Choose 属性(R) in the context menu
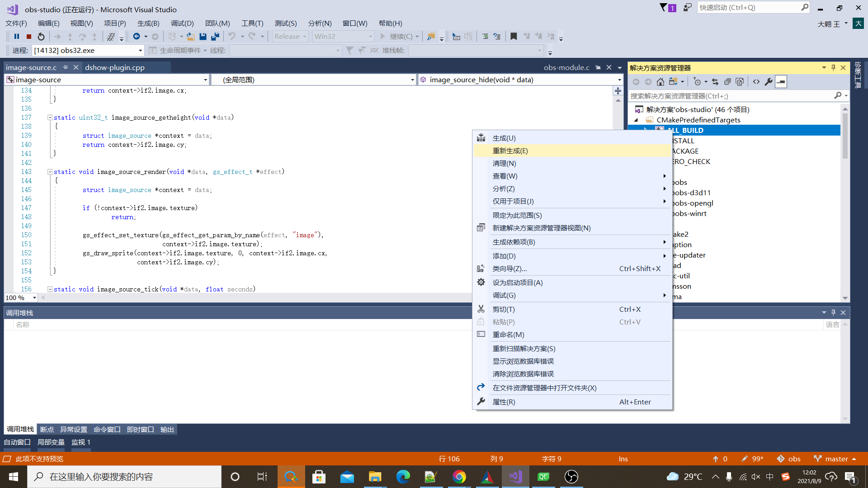Screen dimensions: 868x488 coord(572,402)
